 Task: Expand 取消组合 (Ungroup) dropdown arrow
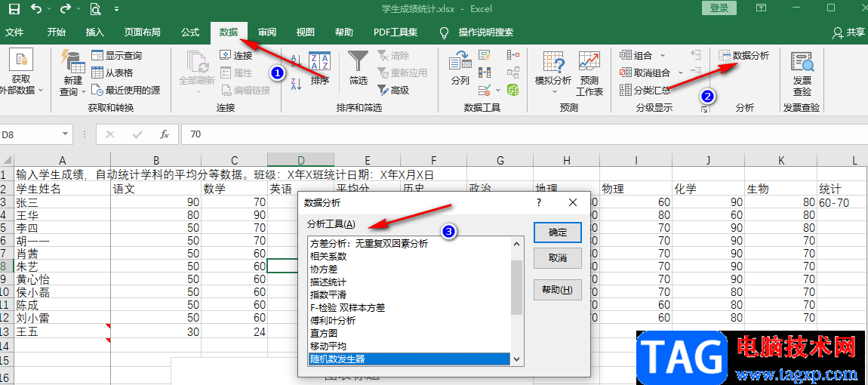pyautogui.click(x=680, y=72)
